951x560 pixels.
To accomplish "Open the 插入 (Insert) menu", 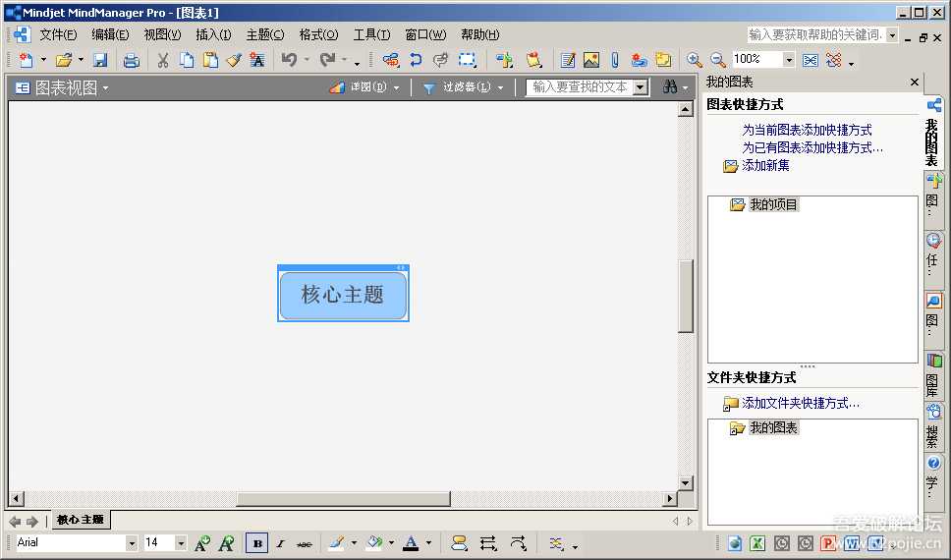I will tap(212, 34).
